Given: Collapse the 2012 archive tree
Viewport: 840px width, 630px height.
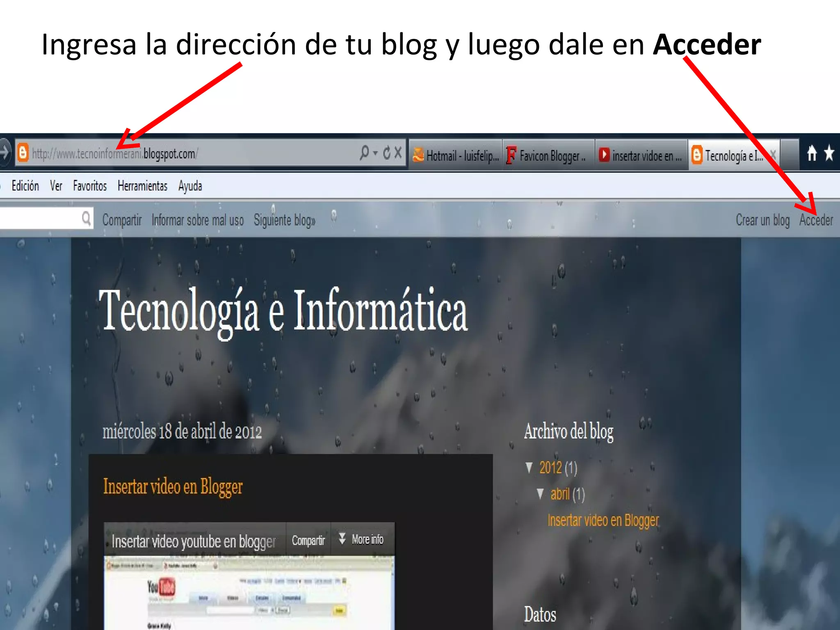Looking at the screenshot, I should pyautogui.click(x=529, y=468).
